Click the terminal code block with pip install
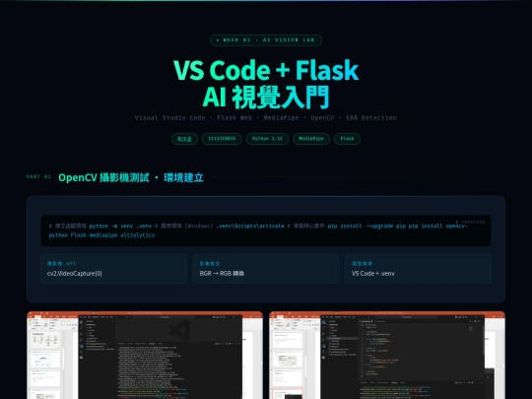Image resolution: width=532 pixels, height=399 pixels. 266,231
